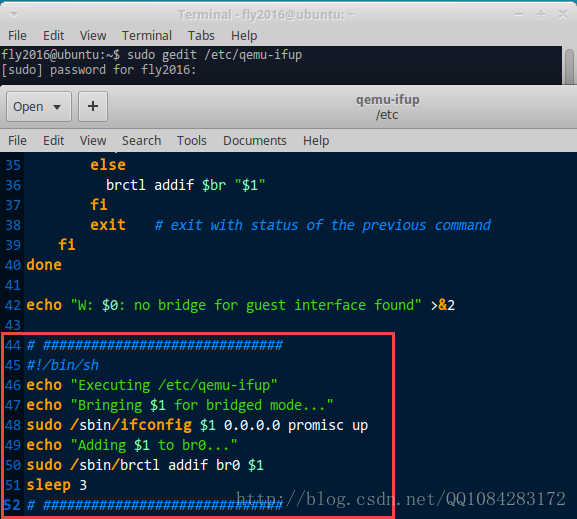Click line number 43 in the gutter
The image size is (577, 519).
coord(13,325)
